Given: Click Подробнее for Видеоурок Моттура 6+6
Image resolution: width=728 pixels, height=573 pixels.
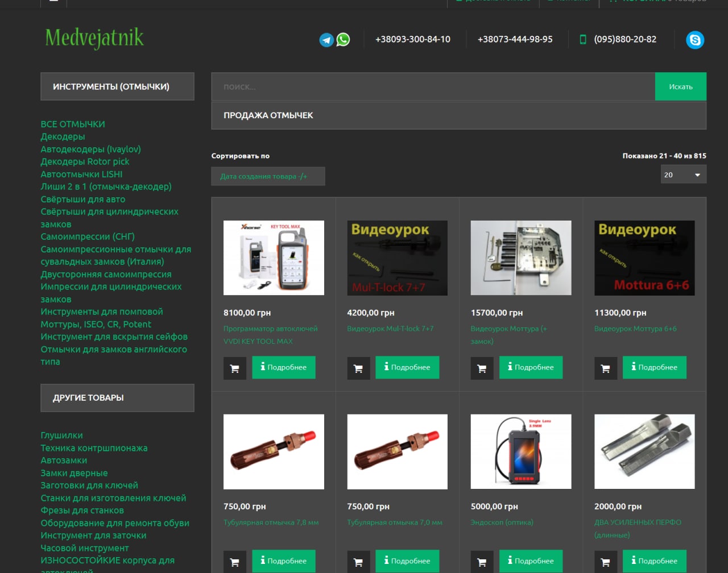Looking at the screenshot, I should pyautogui.click(x=655, y=367).
